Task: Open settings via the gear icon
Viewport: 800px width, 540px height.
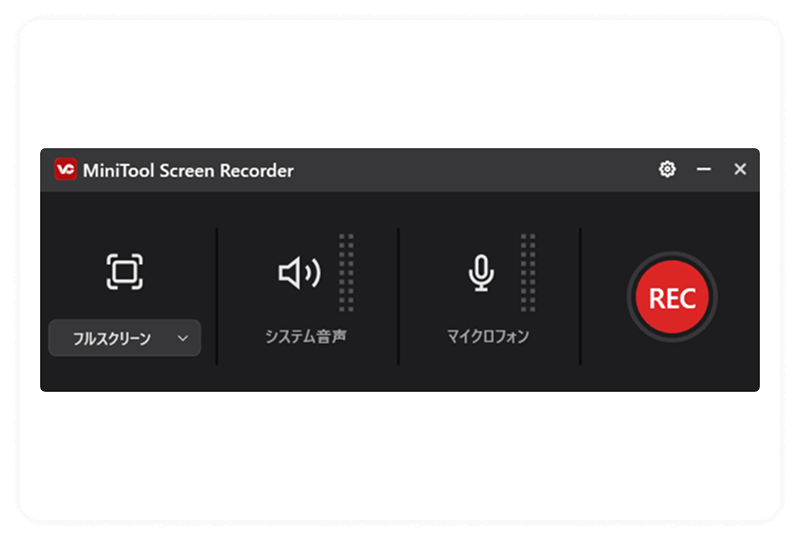Action: tap(667, 169)
